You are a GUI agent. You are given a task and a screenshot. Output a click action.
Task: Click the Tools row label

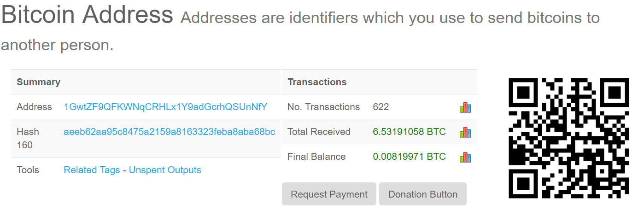click(28, 170)
